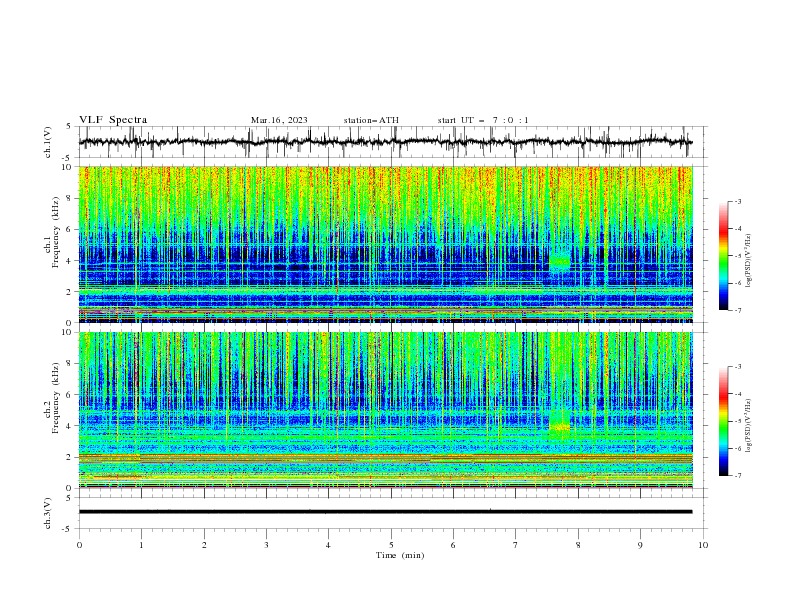The height and width of the screenshot is (612, 792).
Task: Click the 'start UT = 7 : 0 : 1' text
Action: tap(483, 120)
